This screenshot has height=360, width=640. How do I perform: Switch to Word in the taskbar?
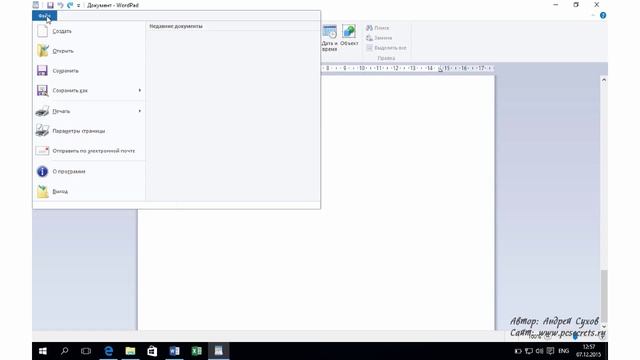click(x=174, y=351)
